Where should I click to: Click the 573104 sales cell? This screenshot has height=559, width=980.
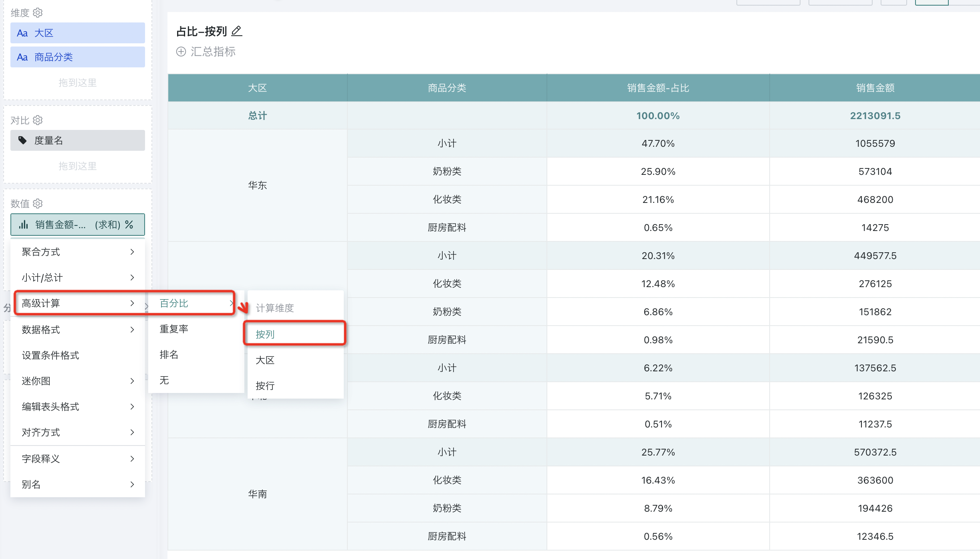point(875,171)
